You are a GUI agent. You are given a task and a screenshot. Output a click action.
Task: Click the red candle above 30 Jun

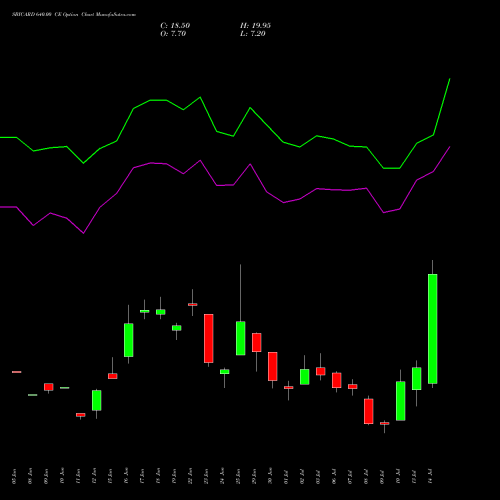(x=273, y=366)
